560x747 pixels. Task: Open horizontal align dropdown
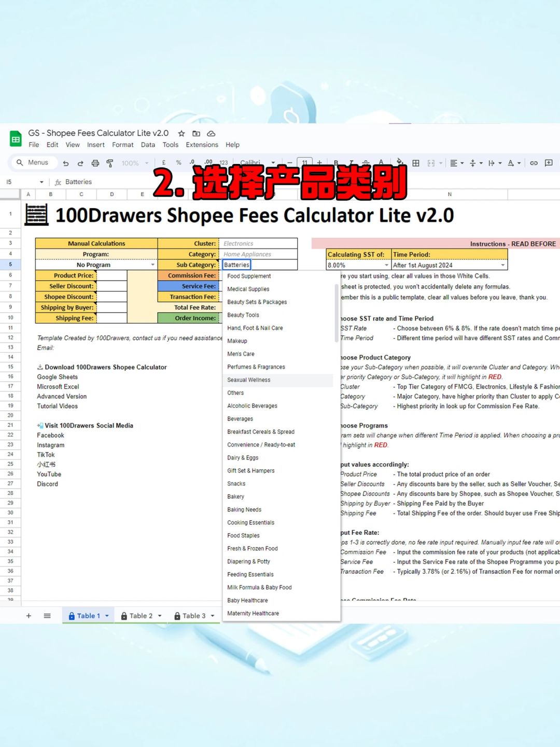point(456,163)
